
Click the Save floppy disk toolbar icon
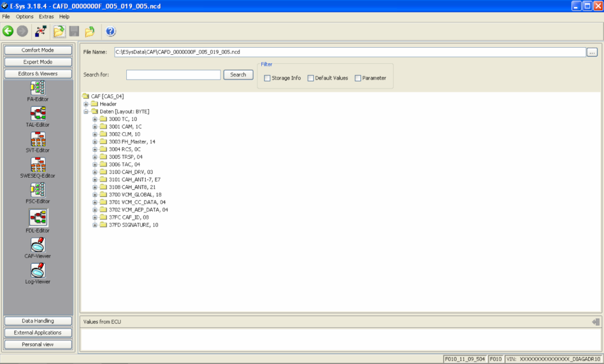[x=74, y=31]
